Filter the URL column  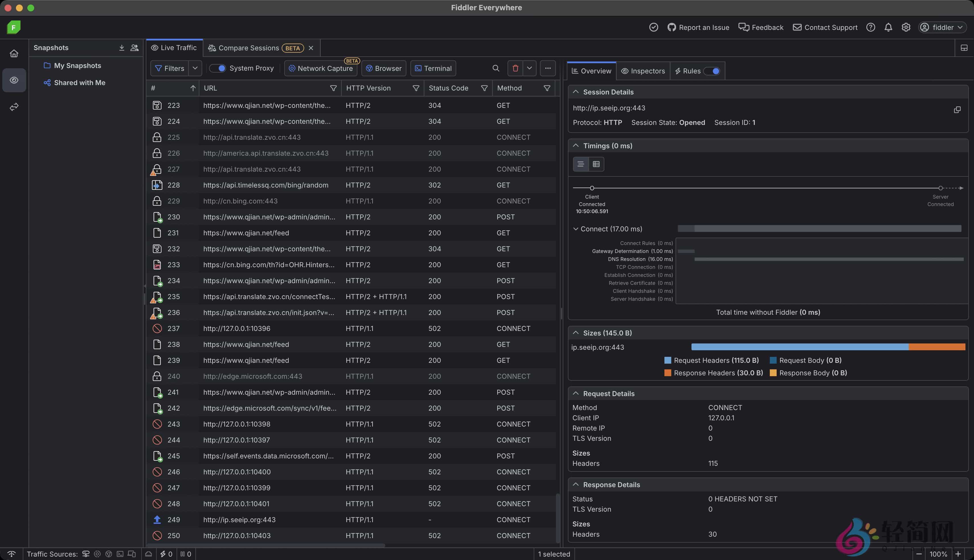click(x=333, y=88)
